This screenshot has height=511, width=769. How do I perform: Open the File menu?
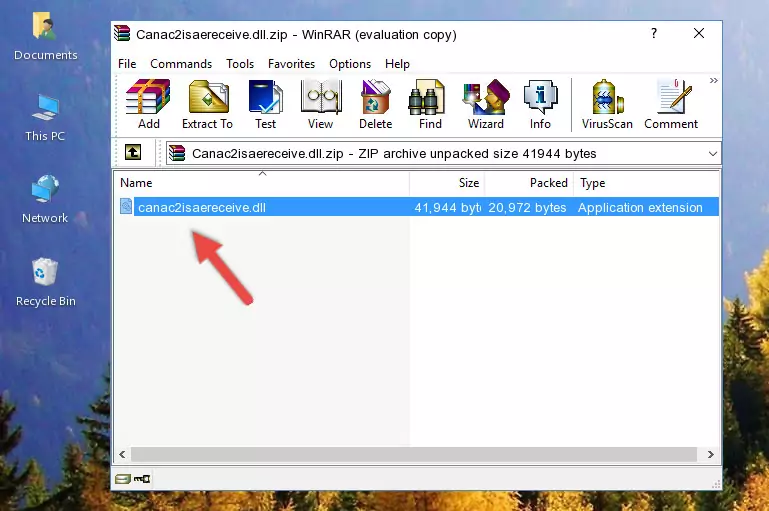click(127, 64)
